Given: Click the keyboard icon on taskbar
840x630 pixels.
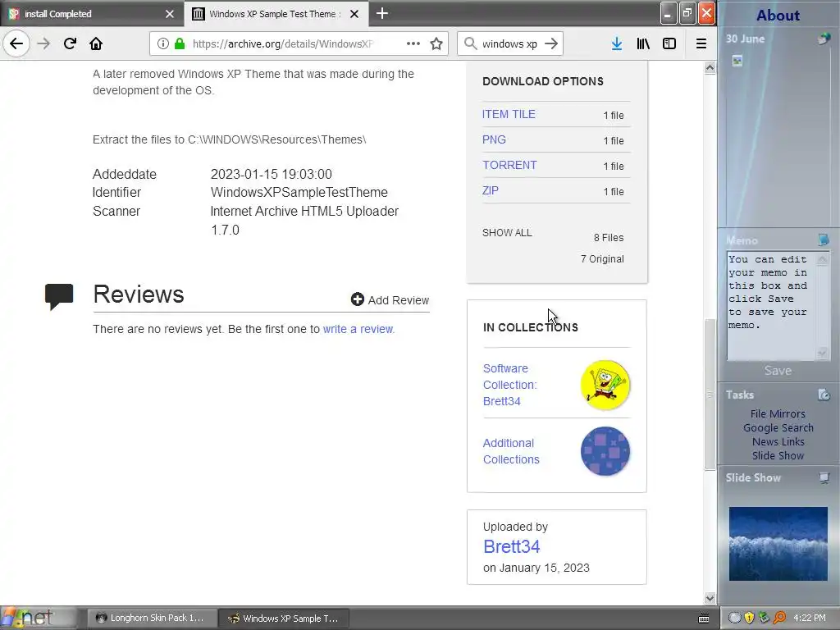Looking at the screenshot, I should [704, 619].
